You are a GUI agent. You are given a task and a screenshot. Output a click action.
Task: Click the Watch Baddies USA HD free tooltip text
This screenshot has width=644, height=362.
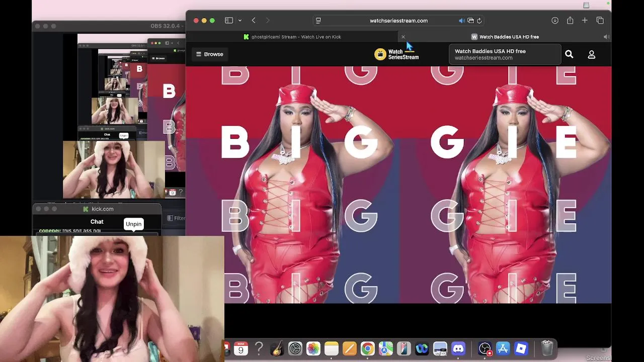490,51
